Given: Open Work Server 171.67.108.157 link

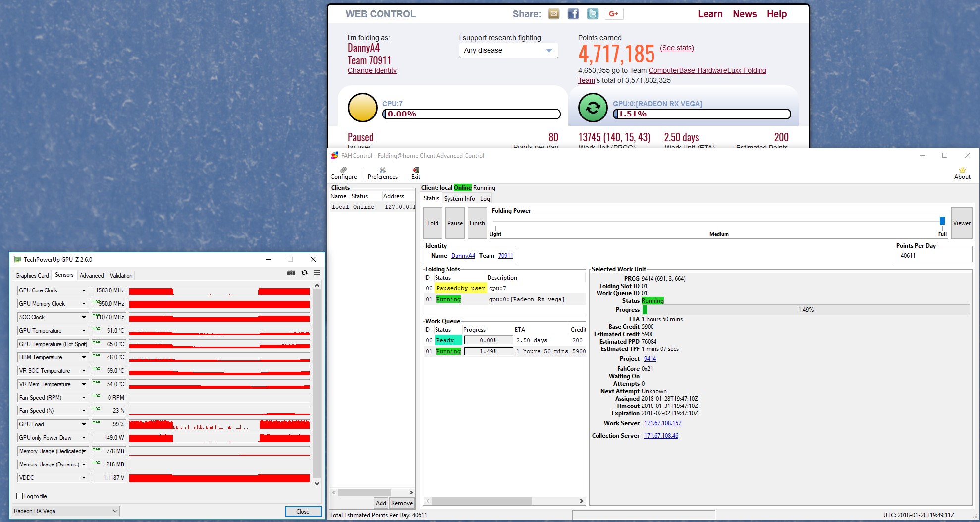Looking at the screenshot, I should [662, 423].
